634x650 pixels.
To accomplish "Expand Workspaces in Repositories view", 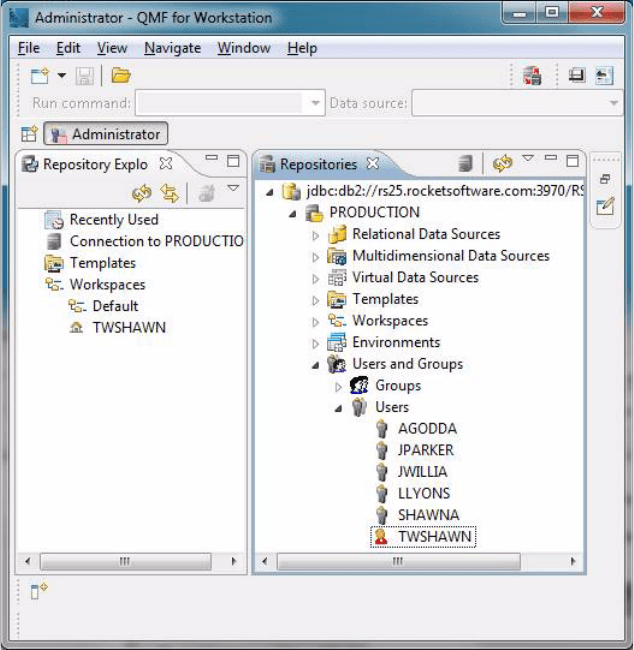I will [x=316, y=322].
